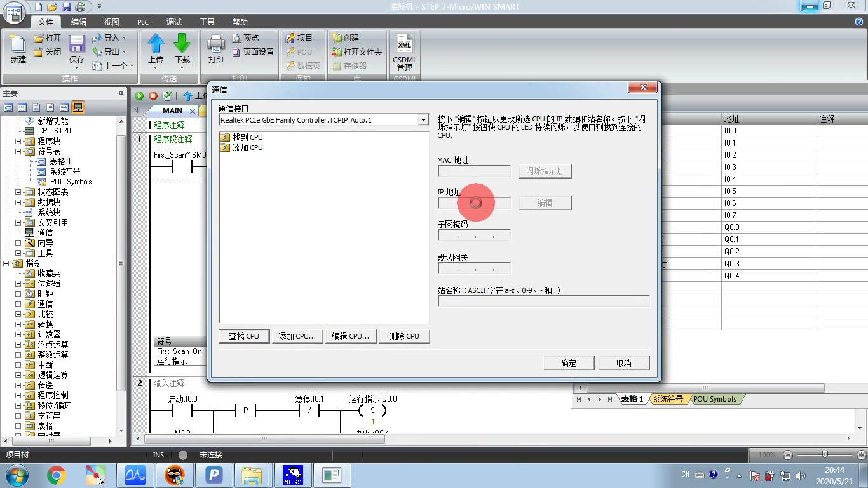Click zoom out minus button in status bar

point(788,455)
